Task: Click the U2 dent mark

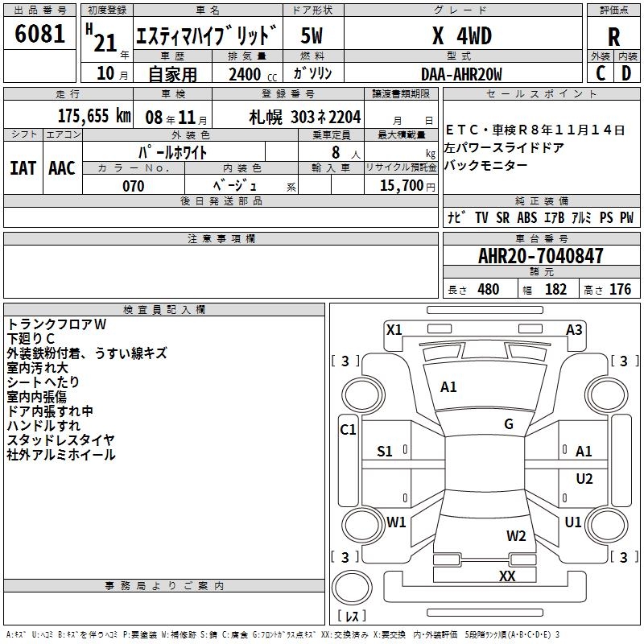Action: click(584, 479)
